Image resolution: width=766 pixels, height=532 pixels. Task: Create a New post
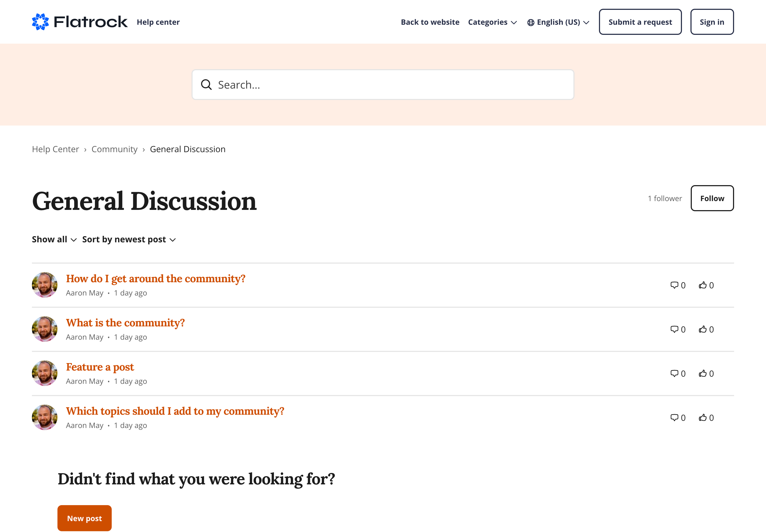tap(84, 518)
